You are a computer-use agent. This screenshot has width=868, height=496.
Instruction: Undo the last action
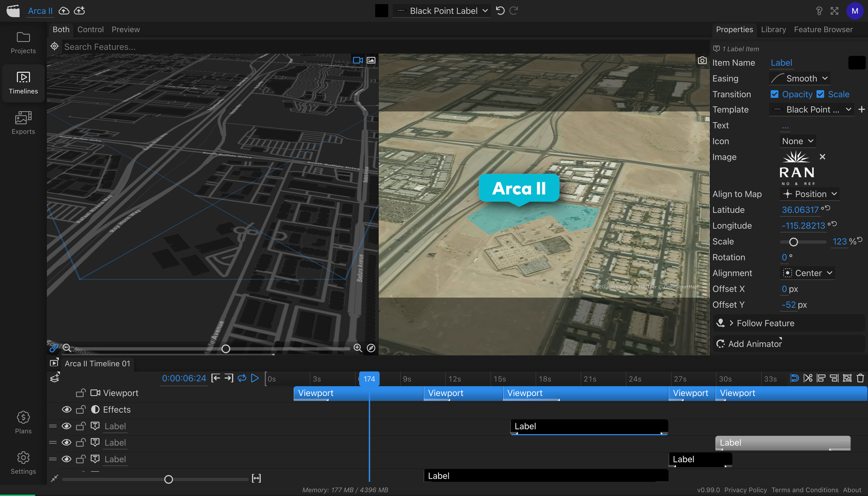point(500,11)
